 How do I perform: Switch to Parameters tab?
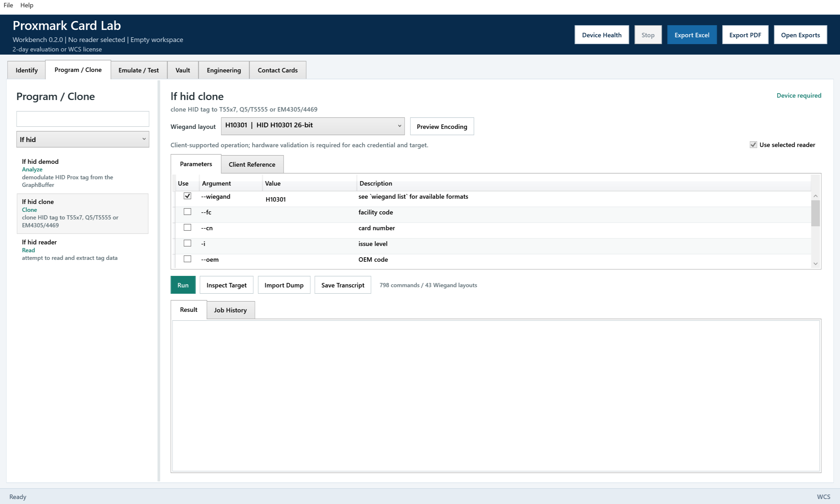196,164
